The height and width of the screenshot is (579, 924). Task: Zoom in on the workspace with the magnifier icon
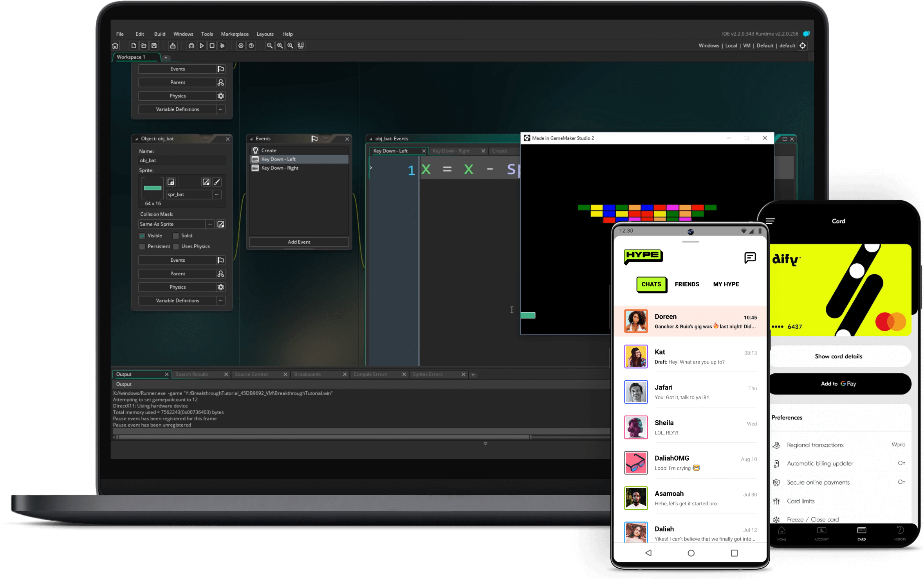pos(291,46)
